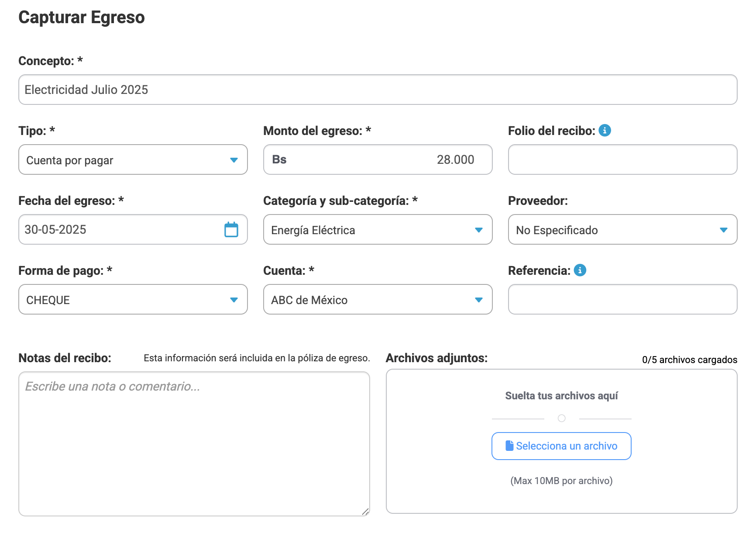The image size is (756, 533).
Task: Click the Referencia info icon
Action: 580,270
